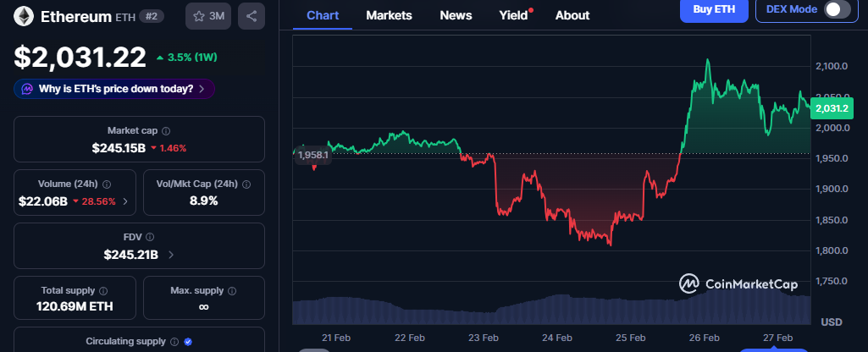Add Ethereum to watchlist via star button

(x=207, y=16)
